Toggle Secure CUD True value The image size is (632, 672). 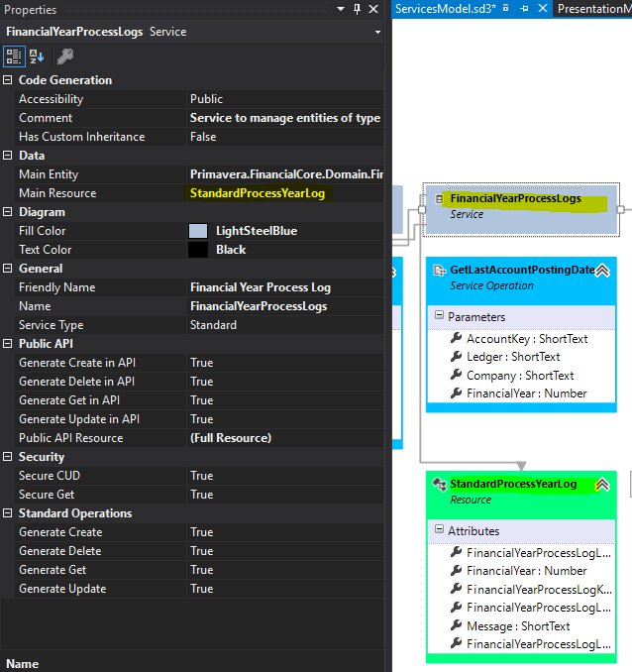tap(285, 476)
